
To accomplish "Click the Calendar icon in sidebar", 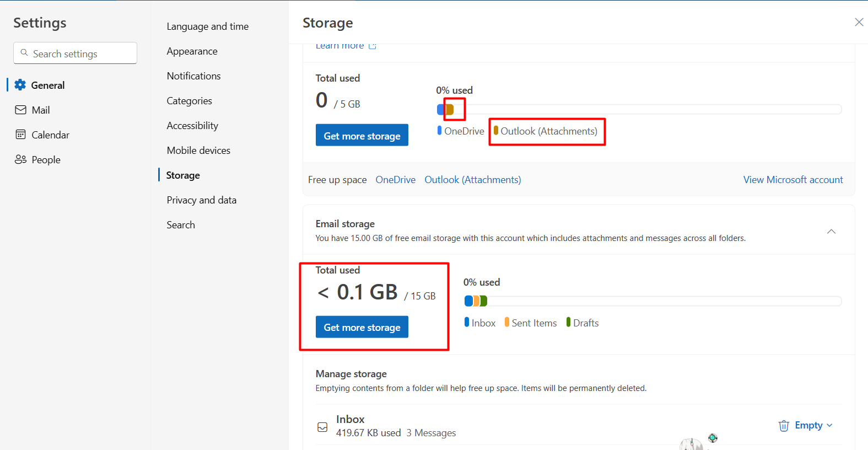I will click(20, 135).
